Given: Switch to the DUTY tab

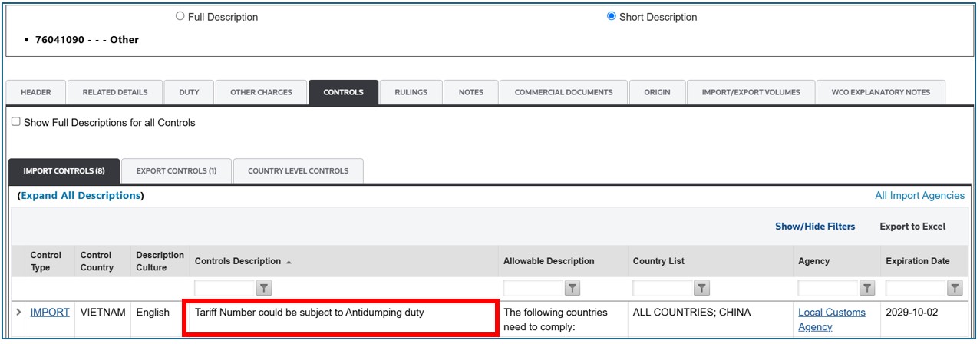Looking at the screenshot, I should click(189, 92).
